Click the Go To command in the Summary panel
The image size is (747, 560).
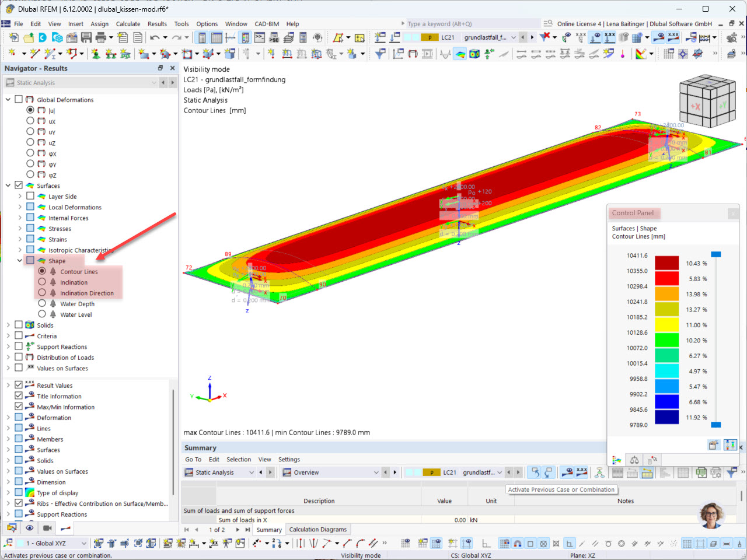pos(193,459)
